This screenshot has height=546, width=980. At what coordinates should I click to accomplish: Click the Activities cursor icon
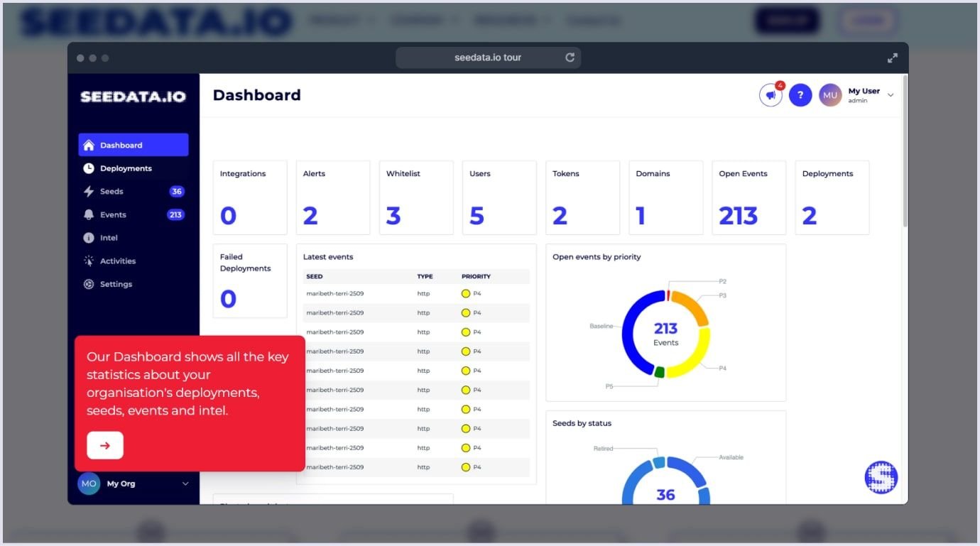pos(89,261)
